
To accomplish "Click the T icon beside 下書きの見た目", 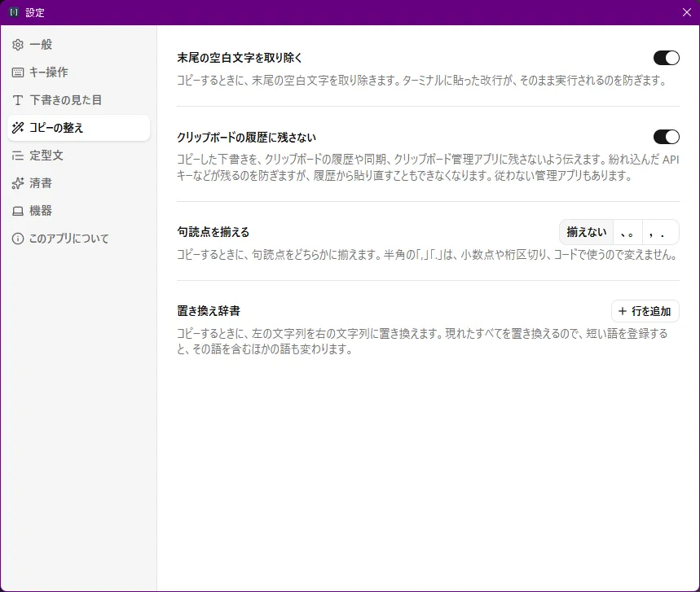I will tap(18, 100).
